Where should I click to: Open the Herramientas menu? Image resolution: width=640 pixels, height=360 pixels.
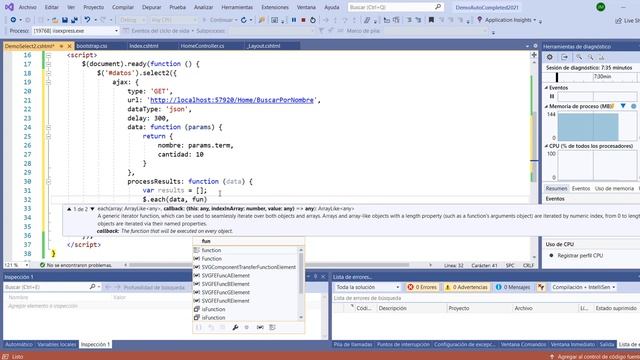point(237,7)
